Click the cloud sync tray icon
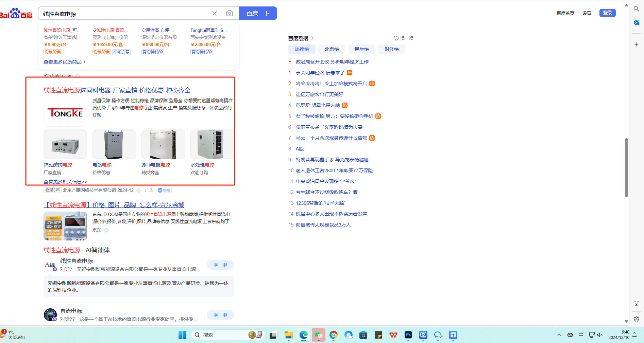Image resolution: width=644 pixels, height=343 pixels. tap(570, 335)
